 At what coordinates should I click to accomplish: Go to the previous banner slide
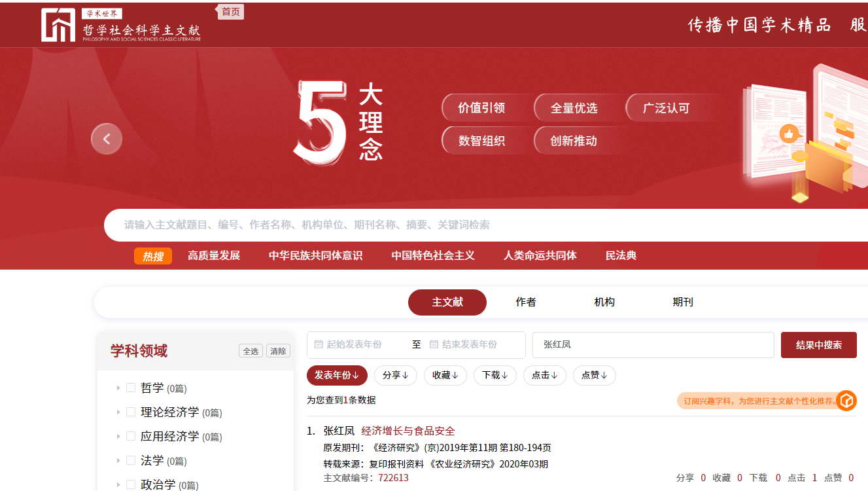(107, 139)
